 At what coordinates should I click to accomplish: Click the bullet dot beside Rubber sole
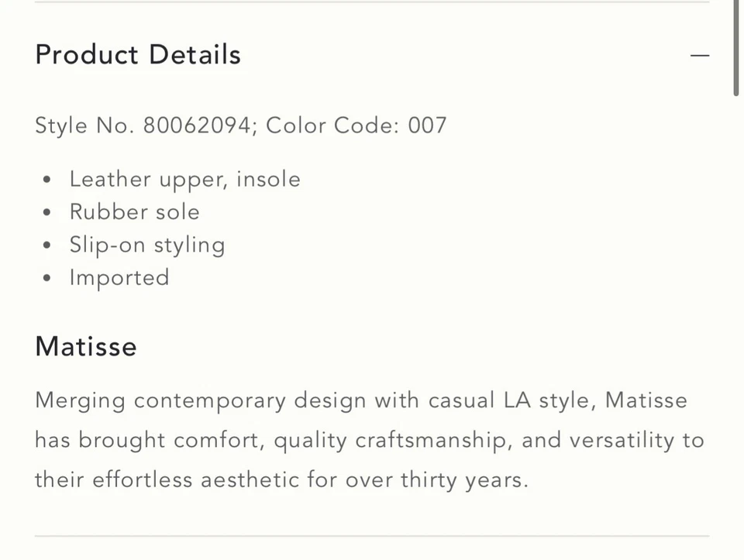[x=48, y=212]
